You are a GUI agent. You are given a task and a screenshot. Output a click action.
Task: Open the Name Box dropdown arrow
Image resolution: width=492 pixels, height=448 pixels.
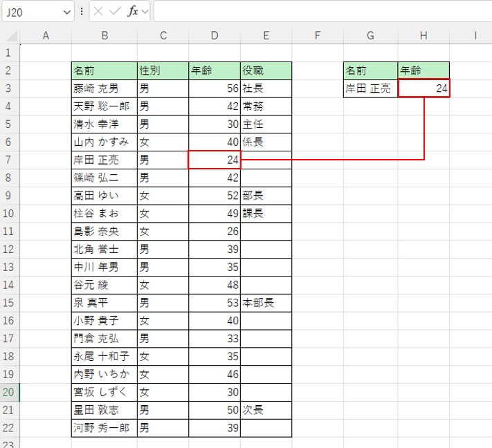66,12
